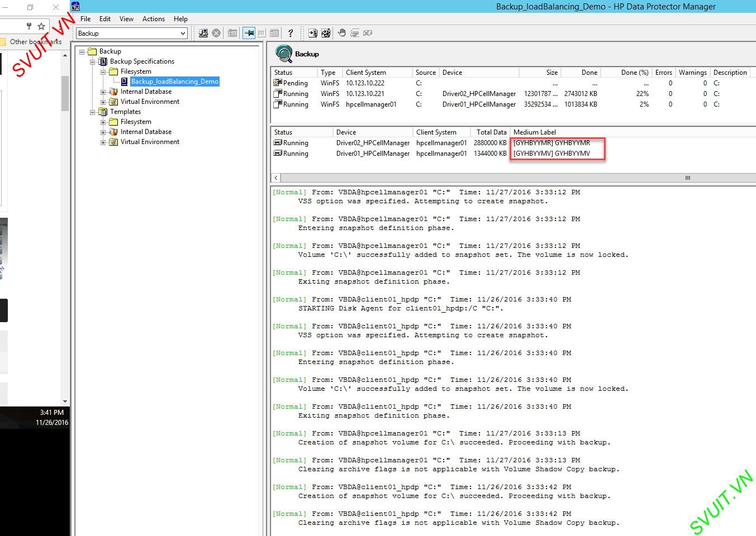Sort by the Done (%) column header
This screenshot has height=536, width=756.
tap(626, 73)
